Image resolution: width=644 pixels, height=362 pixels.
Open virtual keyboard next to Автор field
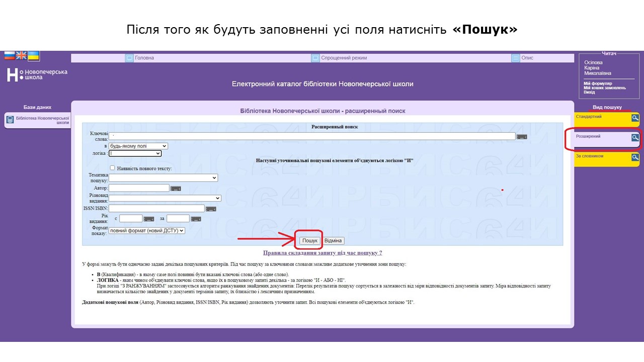[x=176, y=189]
